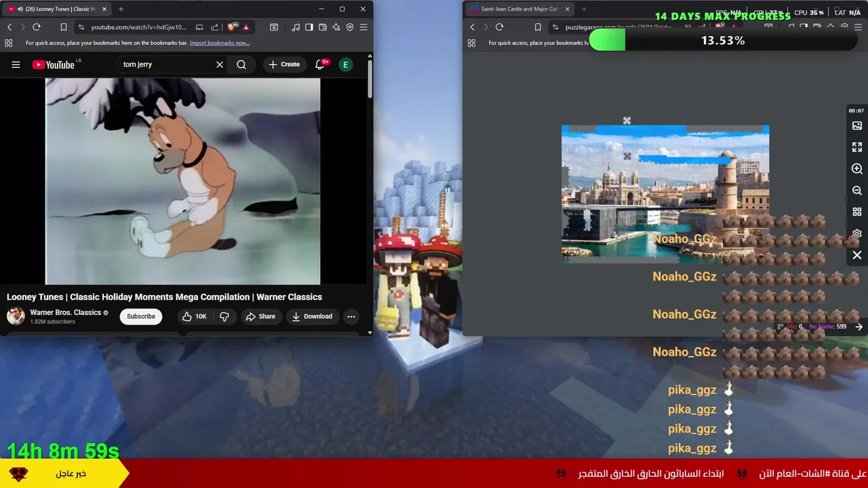The image size is (868, 488).
Task: Click the assembled Saint-Jean Castle puzzle image
Action: tap(665, 194)
